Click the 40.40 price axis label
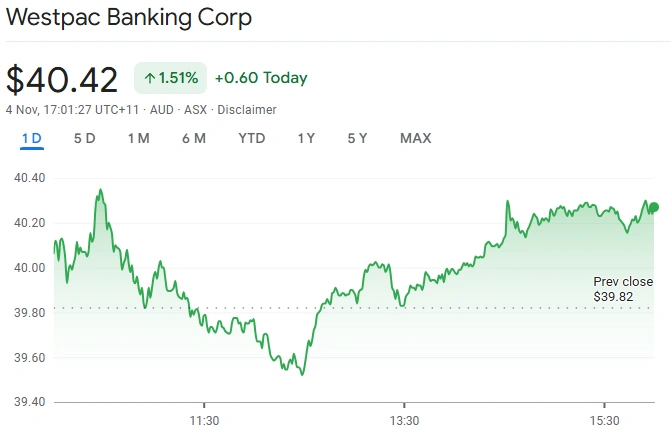 pos(30,178)
